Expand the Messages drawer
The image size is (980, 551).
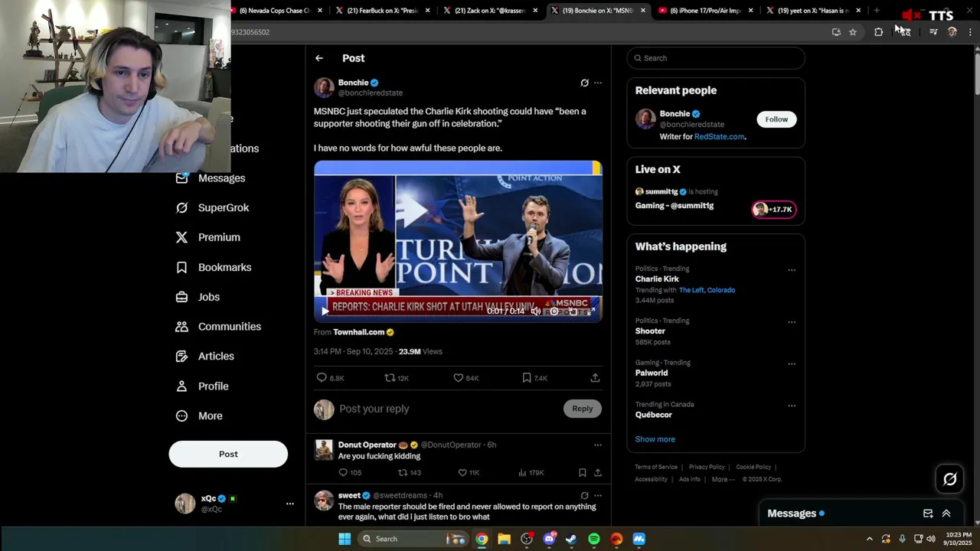click(946, 514)
